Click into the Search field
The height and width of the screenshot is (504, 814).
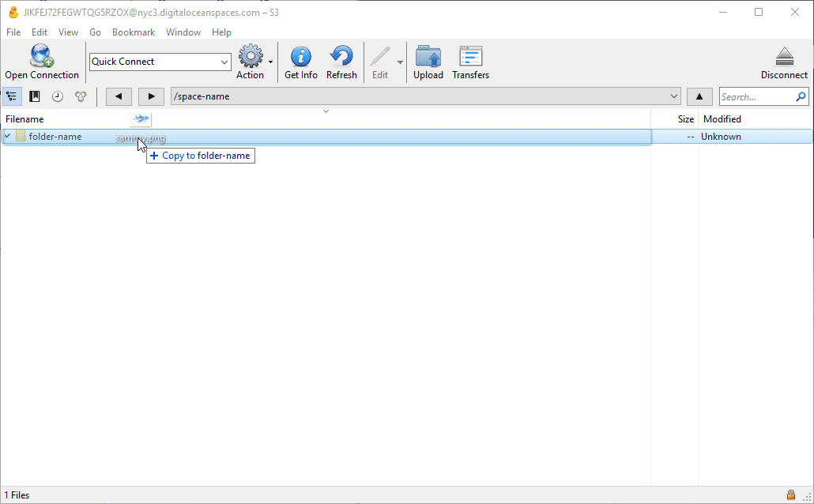757,96
